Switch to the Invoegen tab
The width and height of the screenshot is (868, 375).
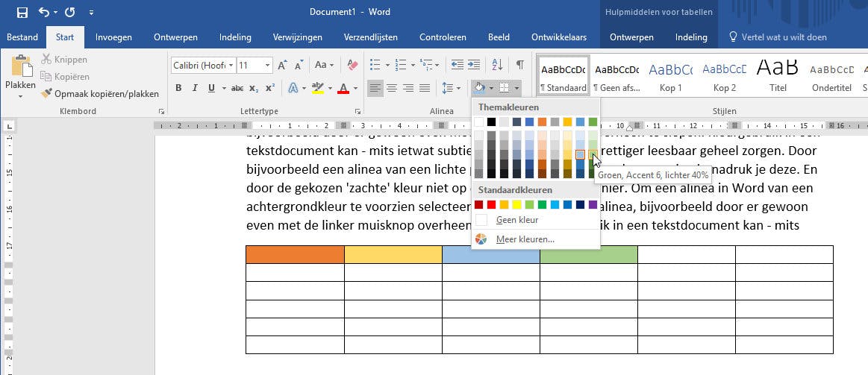point(113,37)
